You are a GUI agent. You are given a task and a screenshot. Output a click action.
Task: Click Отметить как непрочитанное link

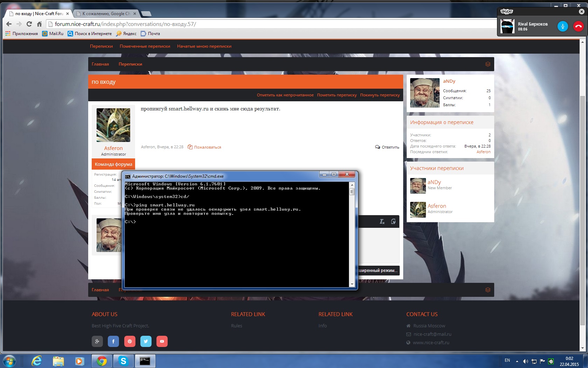tap(285, 95)
